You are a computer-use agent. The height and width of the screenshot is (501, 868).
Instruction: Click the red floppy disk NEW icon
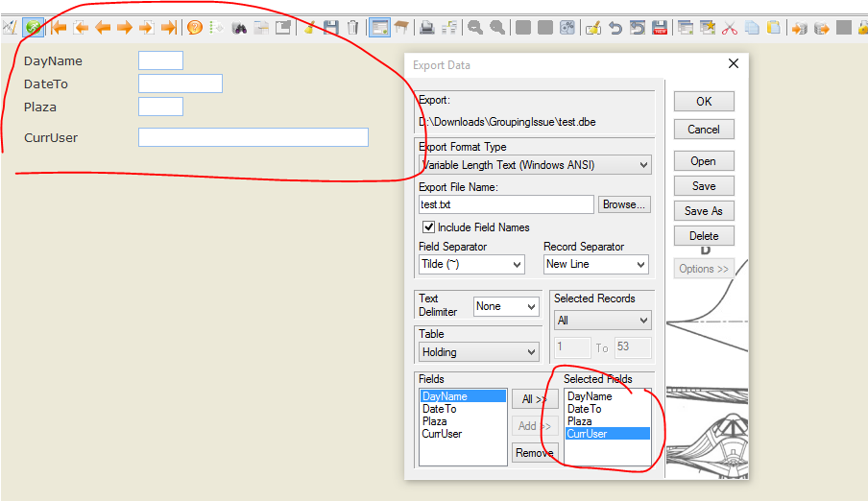[660, 28]
